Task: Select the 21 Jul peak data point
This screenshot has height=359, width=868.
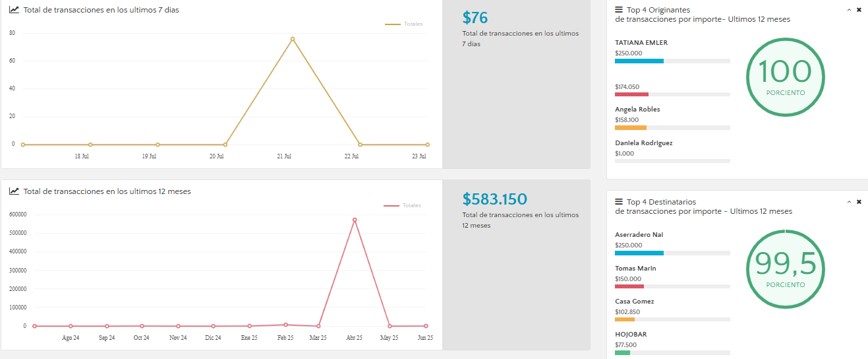Action: point(293,39)
